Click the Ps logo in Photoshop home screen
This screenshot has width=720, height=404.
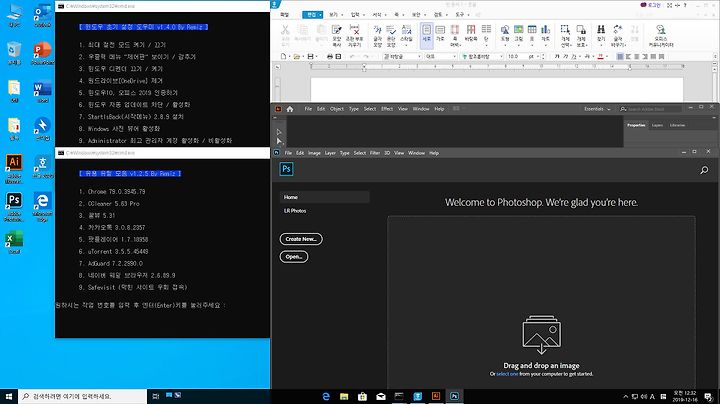tap(286, 169)
